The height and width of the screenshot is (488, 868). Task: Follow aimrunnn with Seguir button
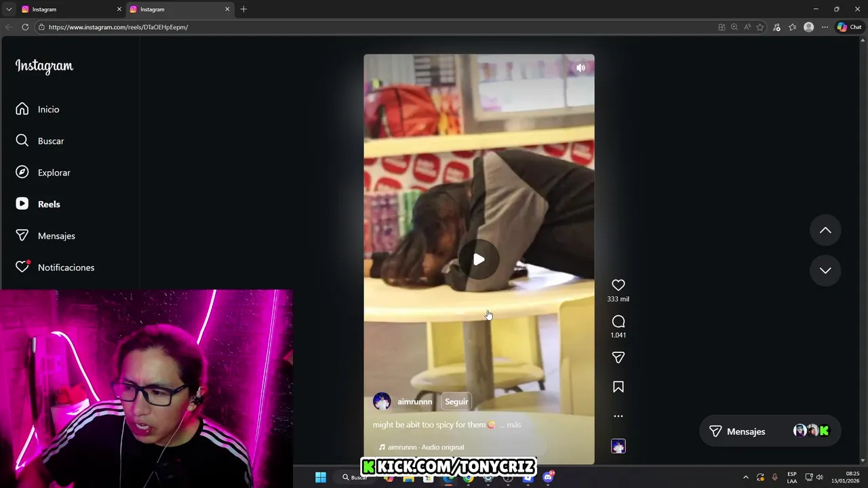click(x=456, y=402)
